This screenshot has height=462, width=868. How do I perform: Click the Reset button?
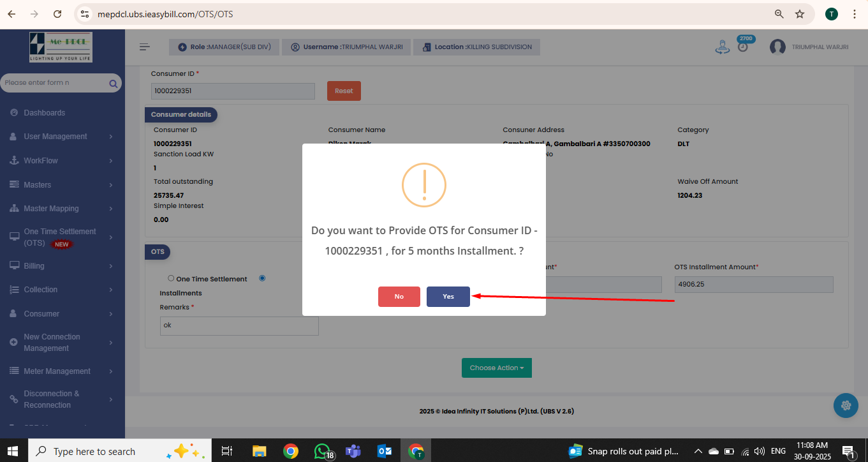344,91
